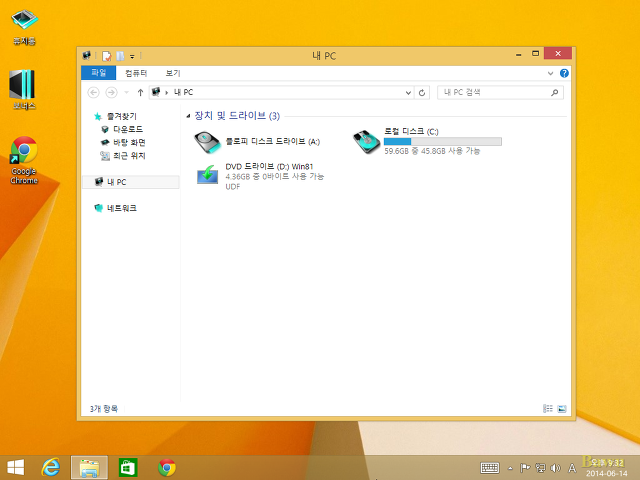Image resolution: width=640 pixels, height=480 pixels.
Task: Click the C: drive usage bar
Action: (x=442, y=142)
